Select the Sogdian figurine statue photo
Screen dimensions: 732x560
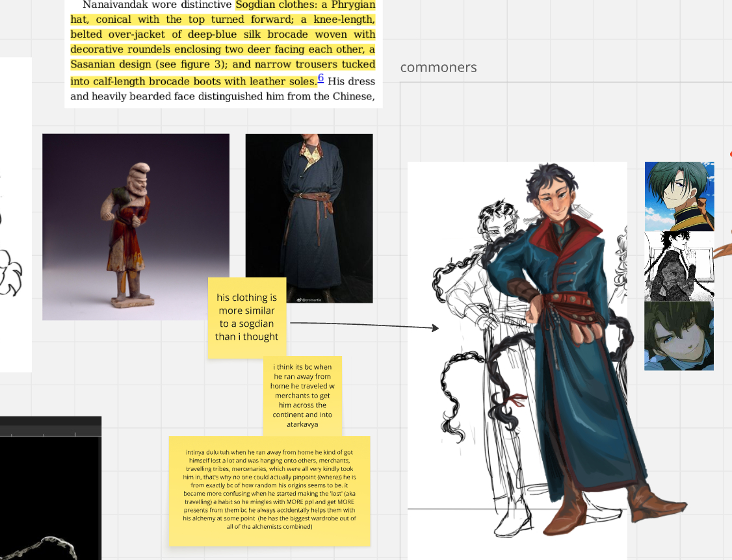[135, 227]
